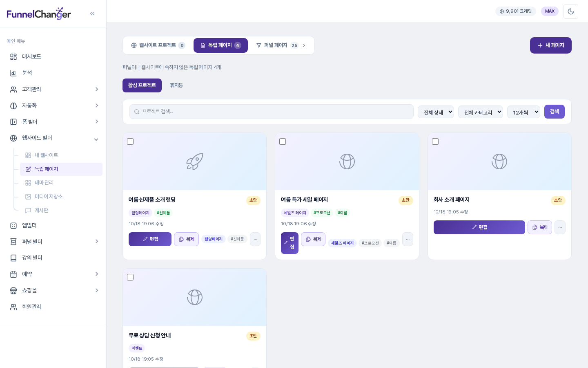Toggle dark mode moon icon
The height and width of the screenshot is (368, 588).
click(571, 11)
